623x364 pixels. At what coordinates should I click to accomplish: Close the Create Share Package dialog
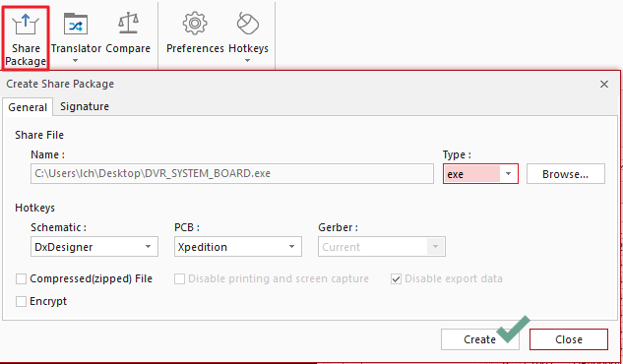click(604, 85)
